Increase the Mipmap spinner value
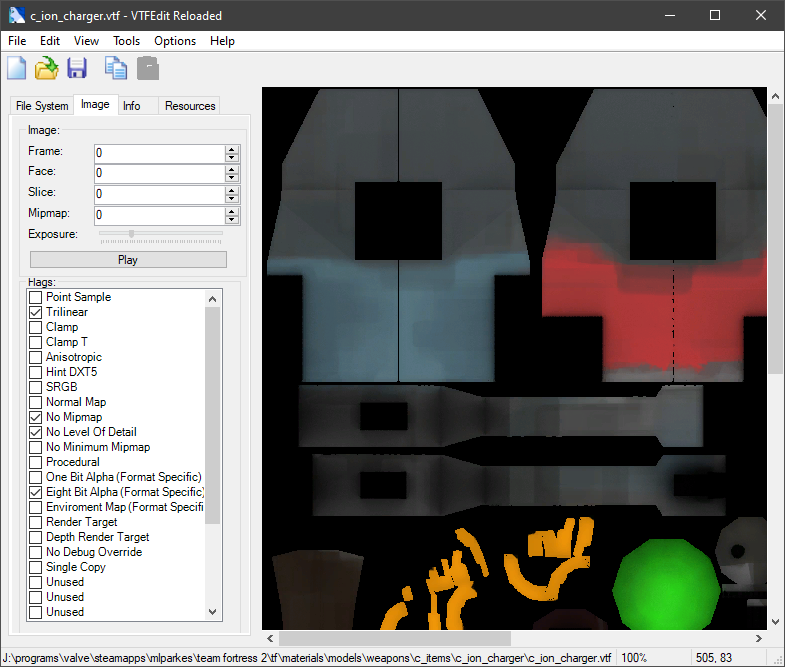Screen dimensions: 785x667 (231, 211)
